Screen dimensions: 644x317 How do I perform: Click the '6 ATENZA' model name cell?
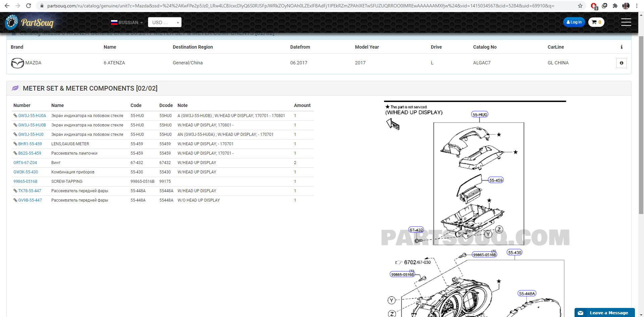[x=114, y=63]
